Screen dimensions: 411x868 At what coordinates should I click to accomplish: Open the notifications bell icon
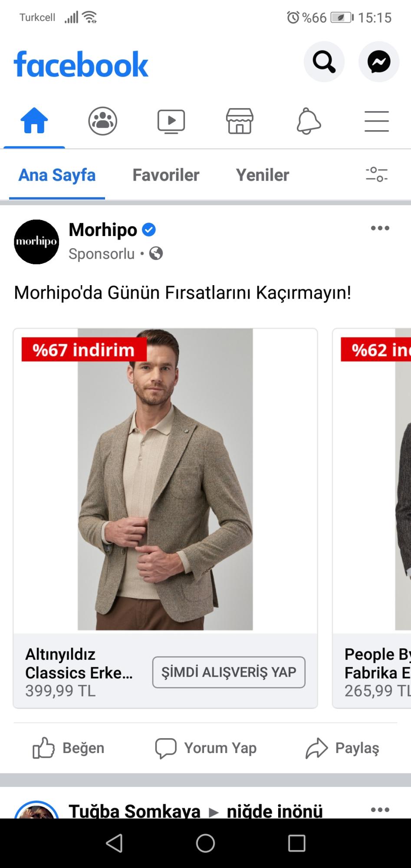point(309,121)
